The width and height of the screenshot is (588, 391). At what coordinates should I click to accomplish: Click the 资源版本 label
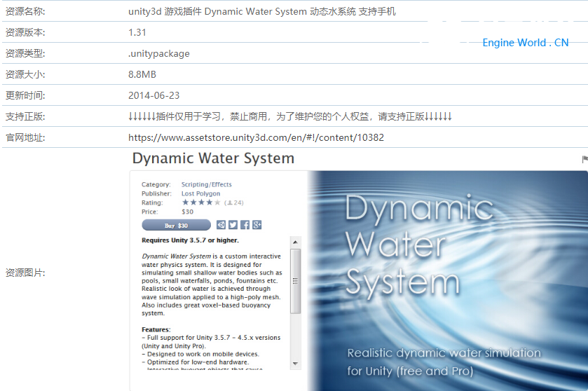coord(25,33)
